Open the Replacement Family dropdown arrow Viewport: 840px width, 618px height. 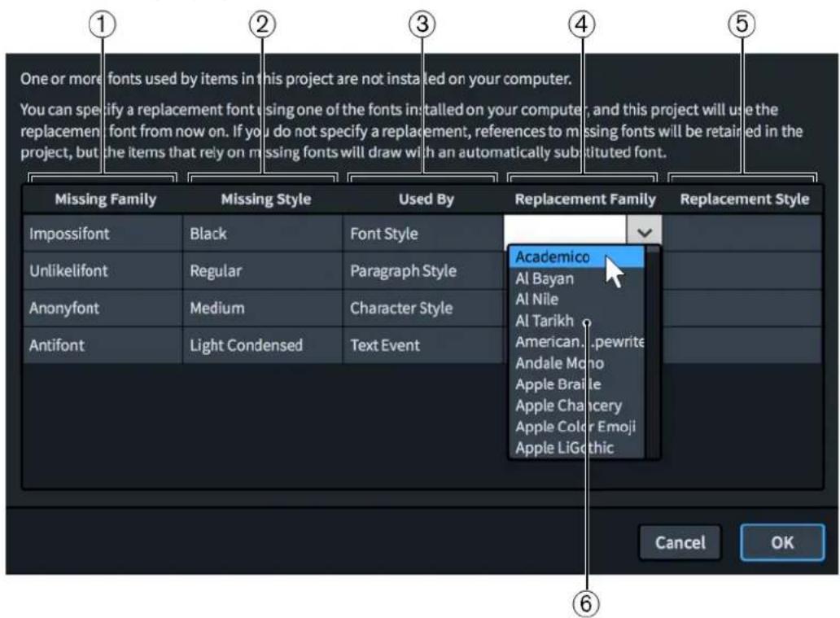645,233
